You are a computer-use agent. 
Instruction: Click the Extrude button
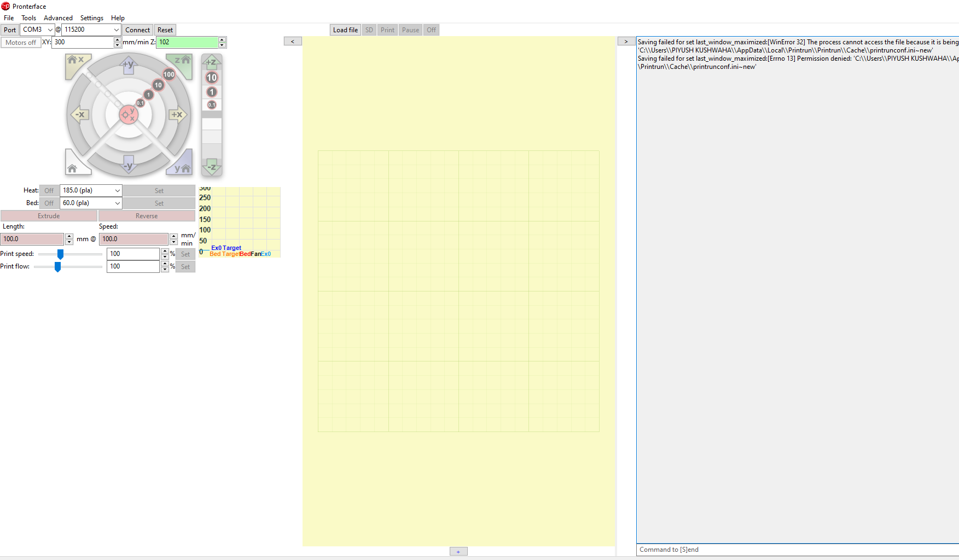49,216
